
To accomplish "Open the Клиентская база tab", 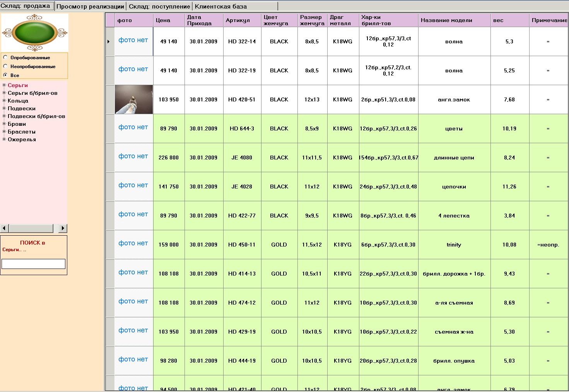I will tap(235, 6).
